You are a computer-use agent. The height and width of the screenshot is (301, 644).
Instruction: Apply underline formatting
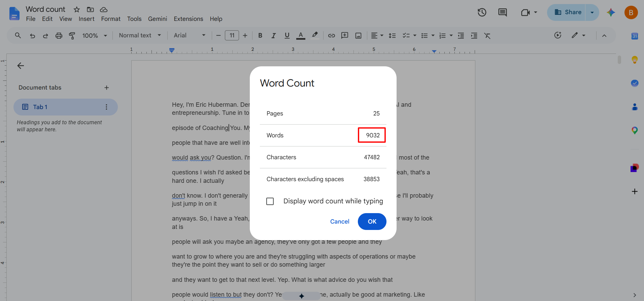(x=287, y=35)
